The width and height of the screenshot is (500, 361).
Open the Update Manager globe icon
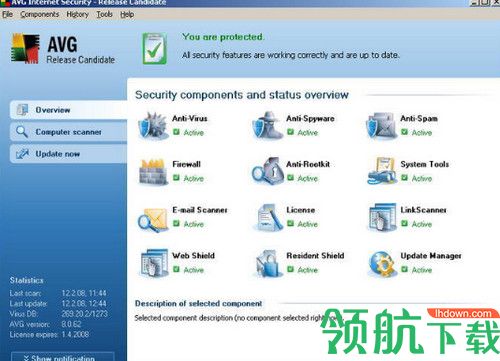coord(382,264)
